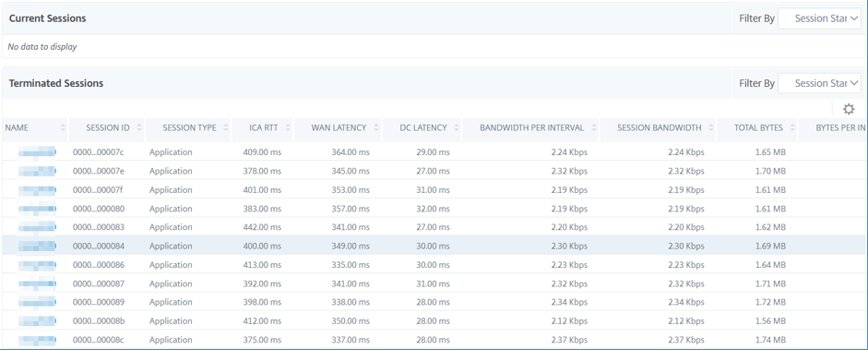Open Current Sessions Filter By dropdown

pyautogui.click(x=820, y=18)
